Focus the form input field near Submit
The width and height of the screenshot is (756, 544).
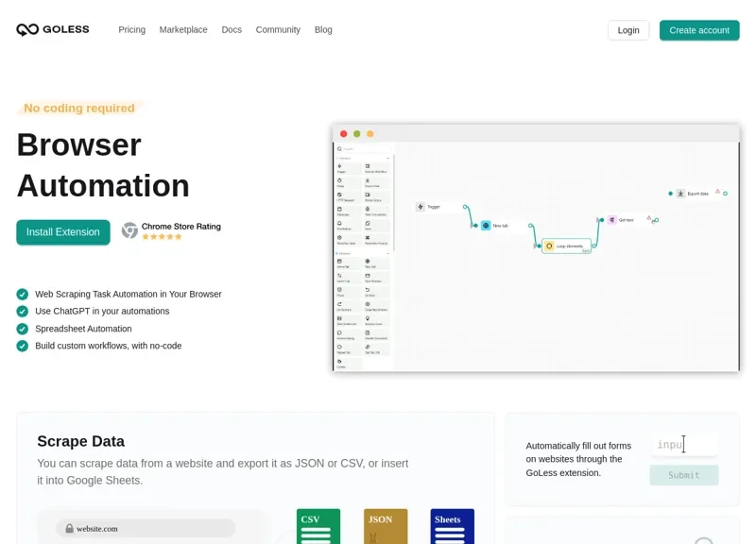point(683,444)
